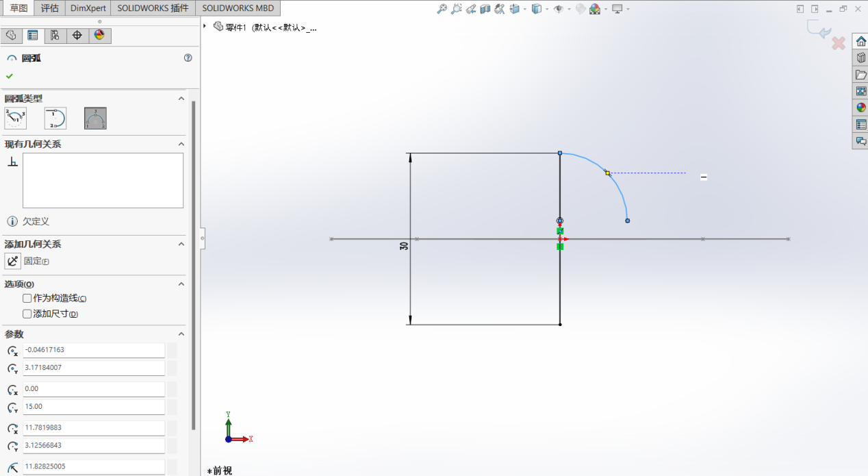Click Section View icon
The width and height of the screenshot is (868, 476).
(x=485, y=9)
